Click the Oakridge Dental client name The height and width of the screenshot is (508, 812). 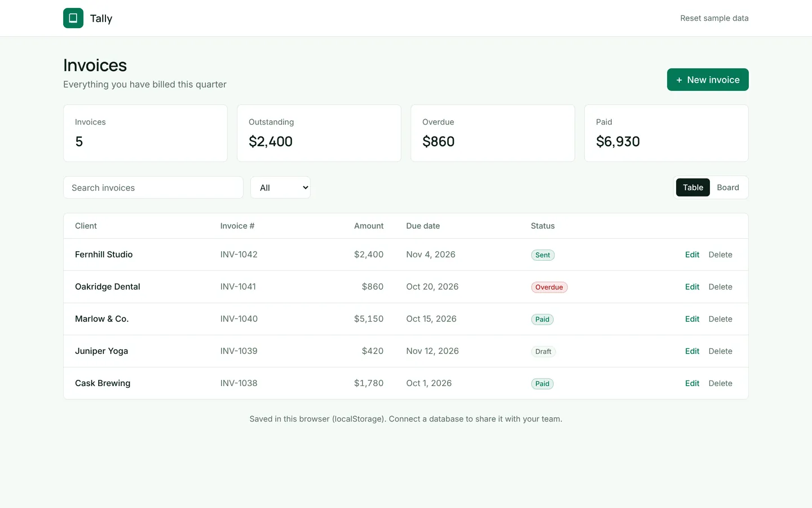pos(108,287)
